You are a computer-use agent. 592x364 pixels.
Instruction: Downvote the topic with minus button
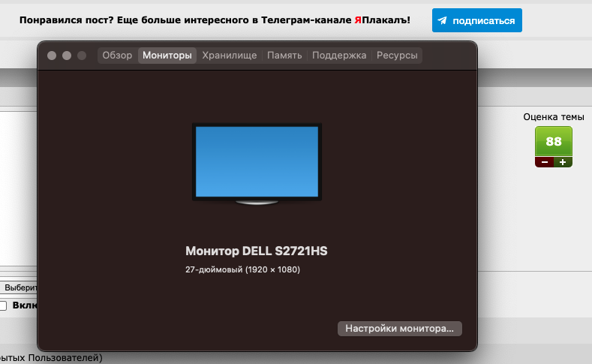click(545, 162)
